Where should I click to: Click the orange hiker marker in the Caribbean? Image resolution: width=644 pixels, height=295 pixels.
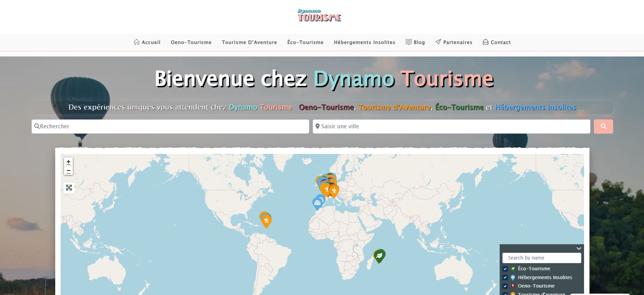tap(266, 221)
